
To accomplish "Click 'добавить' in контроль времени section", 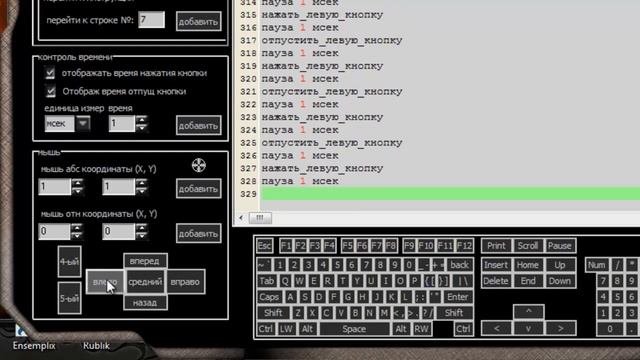I will coord(198,125).
